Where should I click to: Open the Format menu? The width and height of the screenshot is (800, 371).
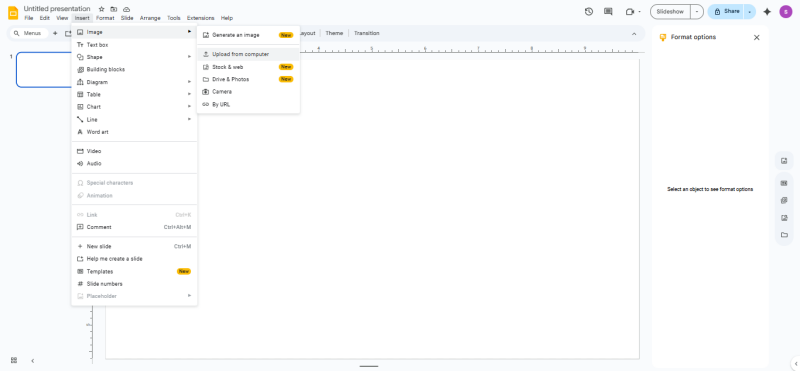click(x=105, y=18)
